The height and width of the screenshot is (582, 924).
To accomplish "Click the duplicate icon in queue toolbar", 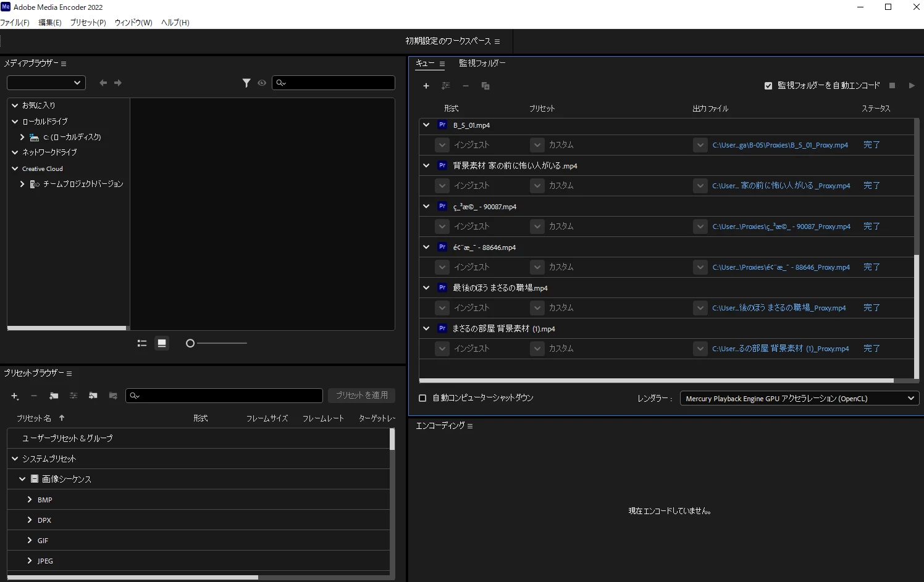I will tap(485, 86).
